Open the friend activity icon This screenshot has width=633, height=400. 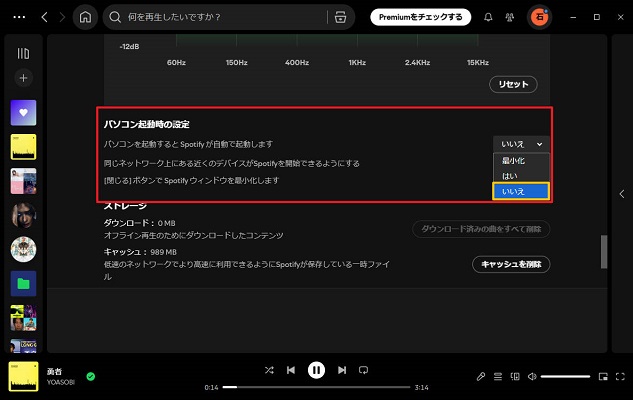[509, 17]
